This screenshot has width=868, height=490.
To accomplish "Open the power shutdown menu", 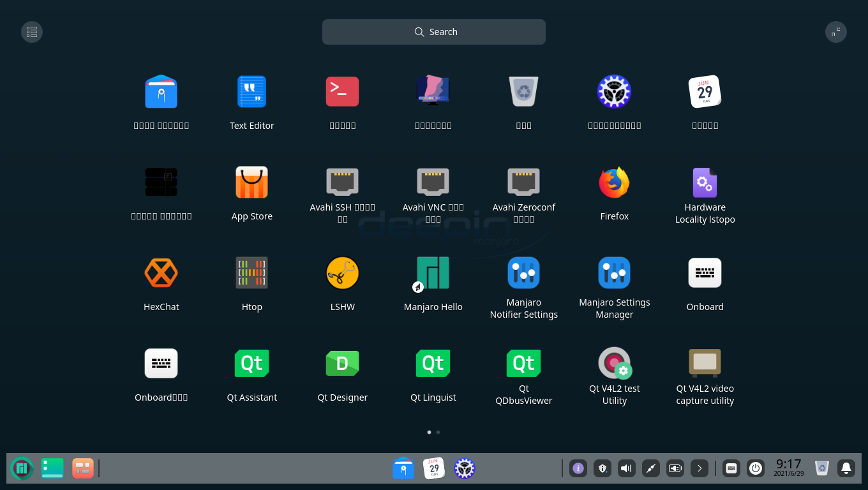I will [756, 468].
